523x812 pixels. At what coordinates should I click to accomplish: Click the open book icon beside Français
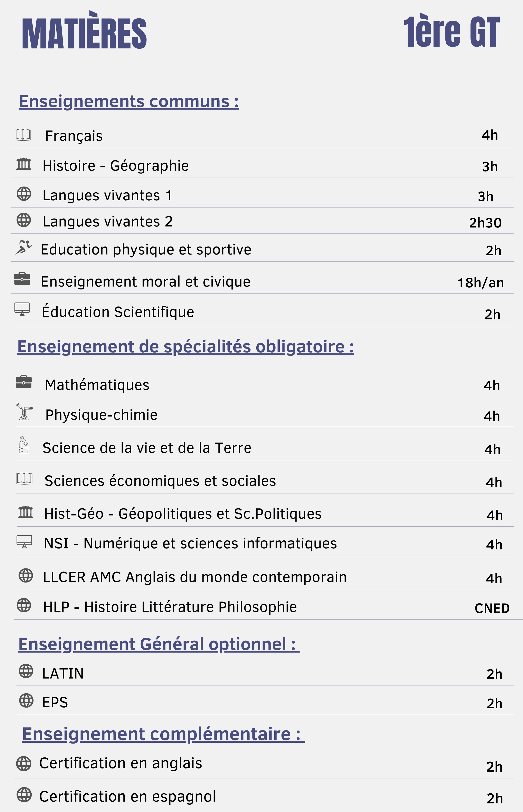pos(23,135)
